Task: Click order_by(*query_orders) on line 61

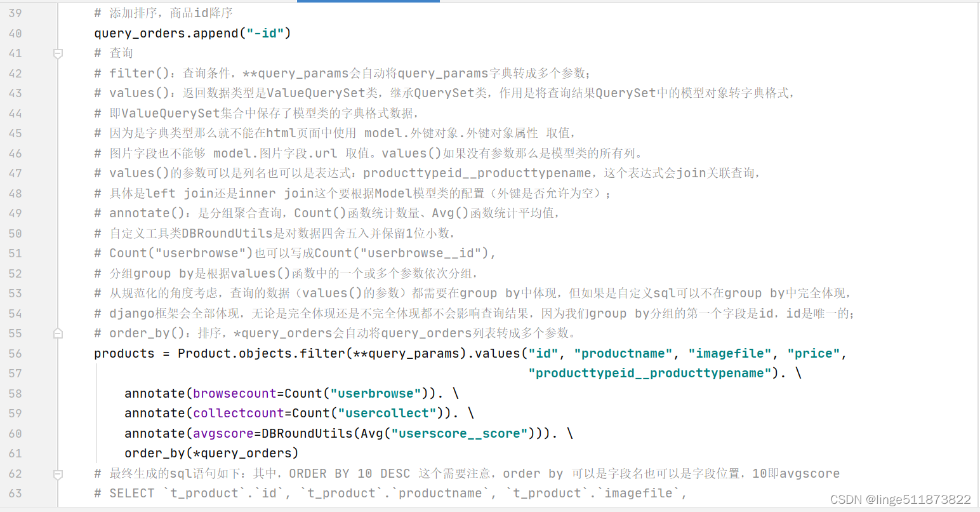Action: coord(211,453)
